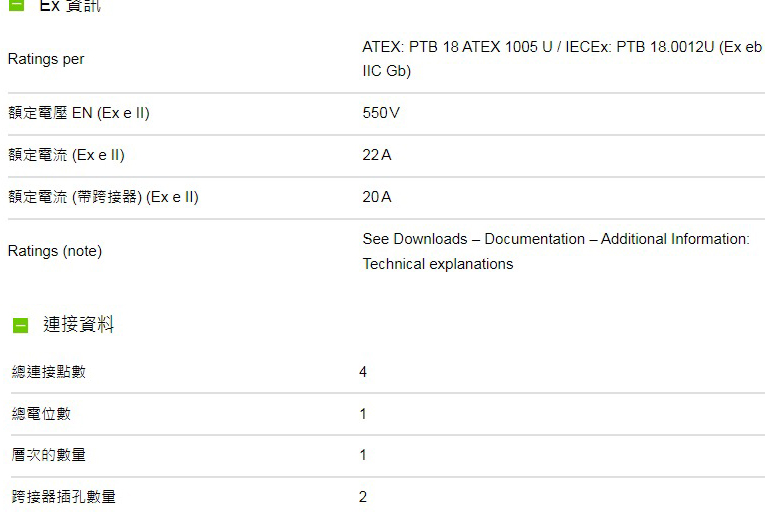
Task: Collapse the 連接資料 section
Action: [x=20, y=325]
